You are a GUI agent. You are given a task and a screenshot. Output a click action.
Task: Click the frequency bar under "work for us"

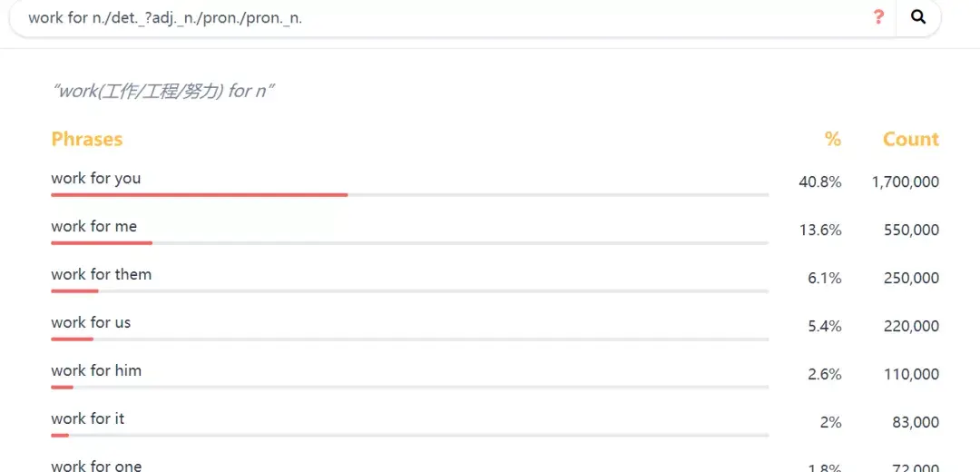73,339
